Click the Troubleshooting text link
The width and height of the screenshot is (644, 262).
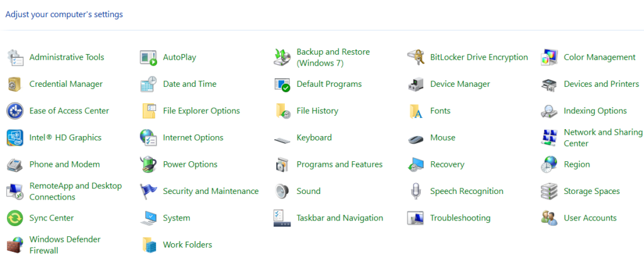(x=460, y=217)
